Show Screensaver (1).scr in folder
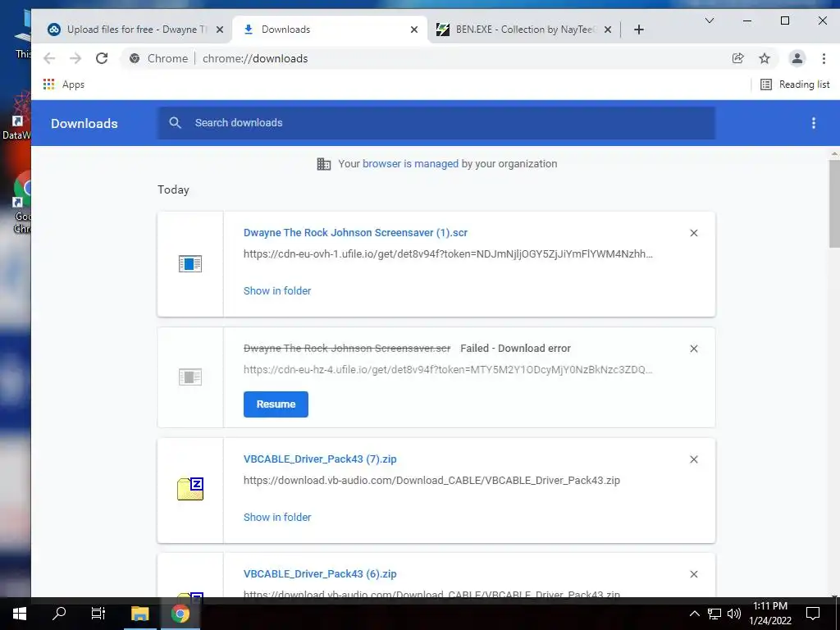Image resolution: width=840 pixels, height=630 pixels. tap(277, 290)
